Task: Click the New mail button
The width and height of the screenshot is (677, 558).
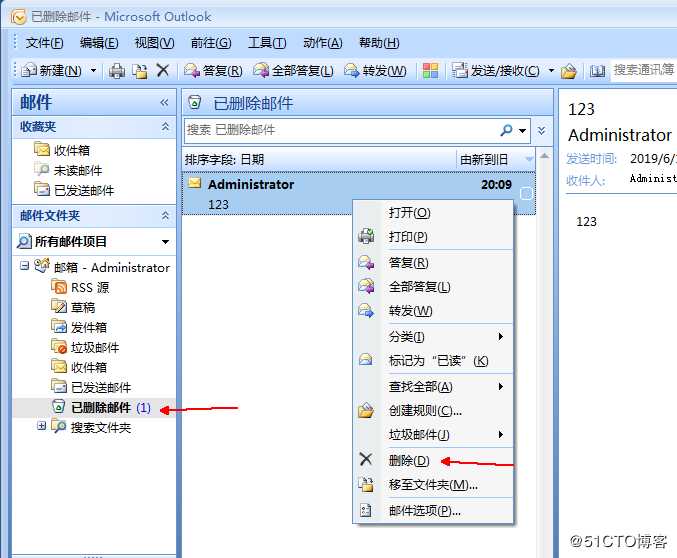Action: pos(52,70)
